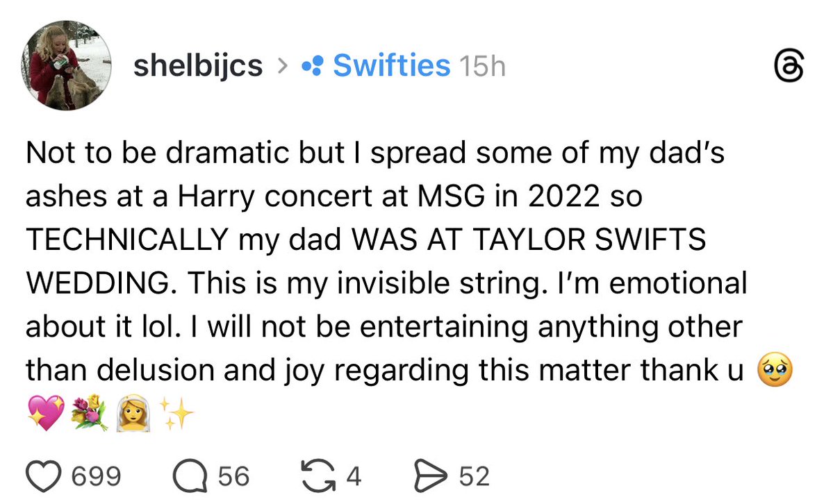Open the shelbijcs username link
Image resolution: width=833 pixels, height=504 pixels.
coord(197,67)
